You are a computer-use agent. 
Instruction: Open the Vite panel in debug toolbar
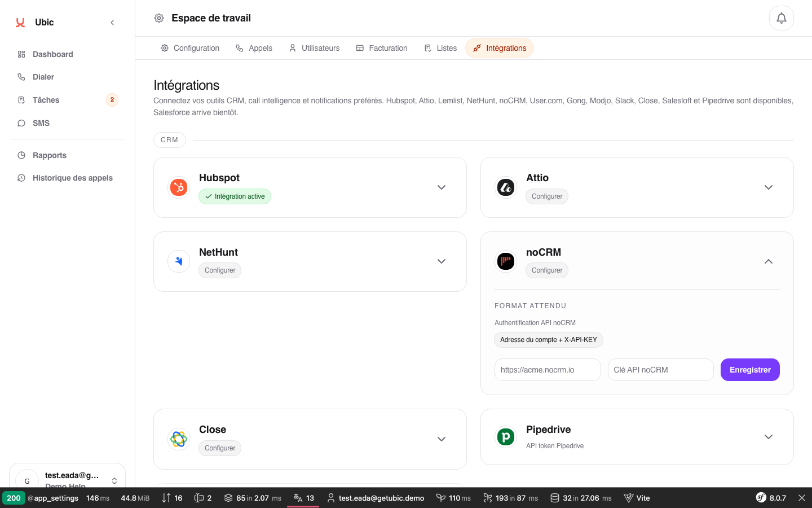point(637,498)
